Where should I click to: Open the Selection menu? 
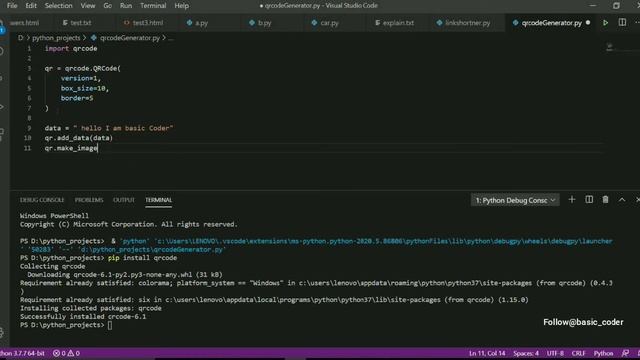click(58, 6)
